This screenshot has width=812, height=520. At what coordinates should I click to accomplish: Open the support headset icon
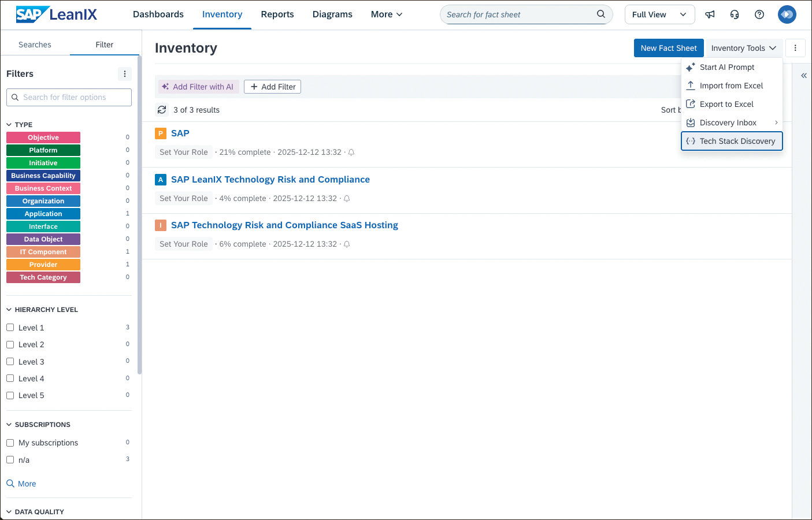[735, 14]
